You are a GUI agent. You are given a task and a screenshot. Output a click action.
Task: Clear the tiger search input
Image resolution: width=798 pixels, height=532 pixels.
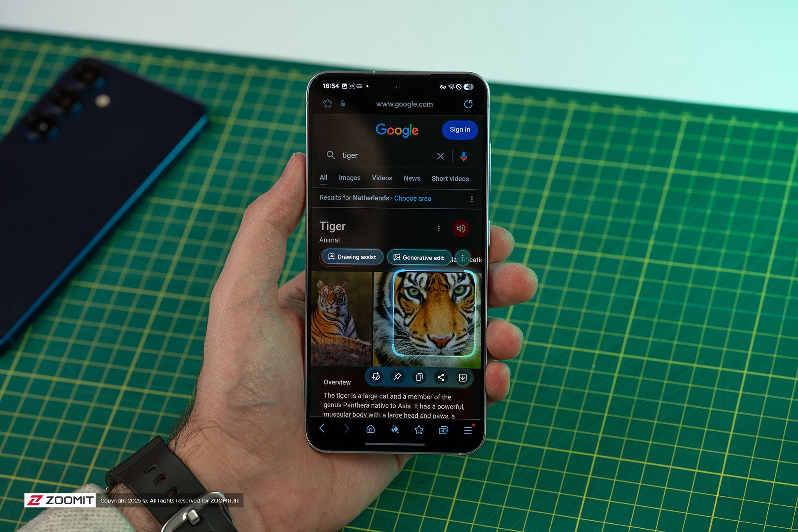pos(440,155)
